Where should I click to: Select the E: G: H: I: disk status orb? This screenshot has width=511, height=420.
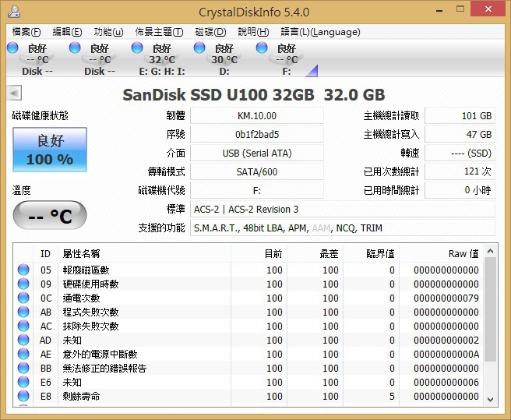pyautogui.click(x=137, y=48)
